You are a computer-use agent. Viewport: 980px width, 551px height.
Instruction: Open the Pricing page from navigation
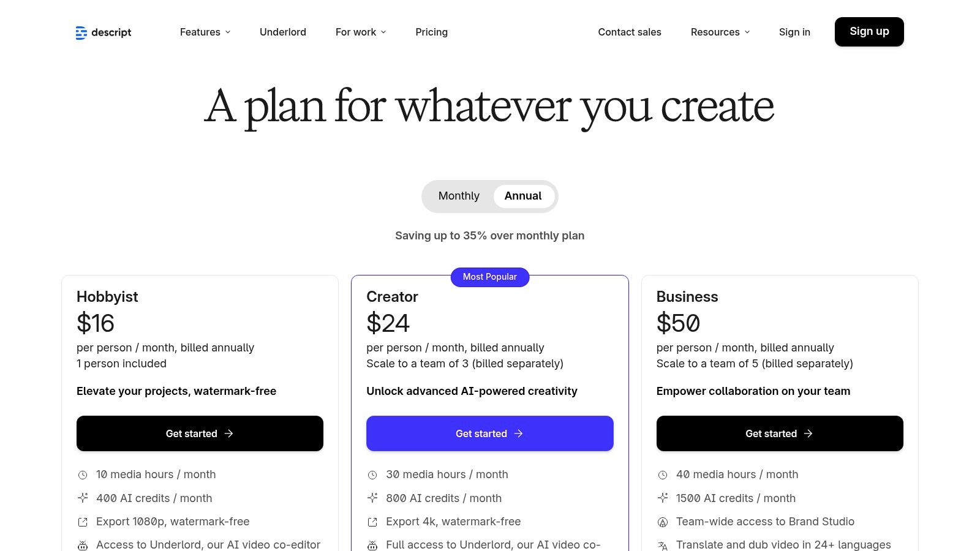[431, 32]
